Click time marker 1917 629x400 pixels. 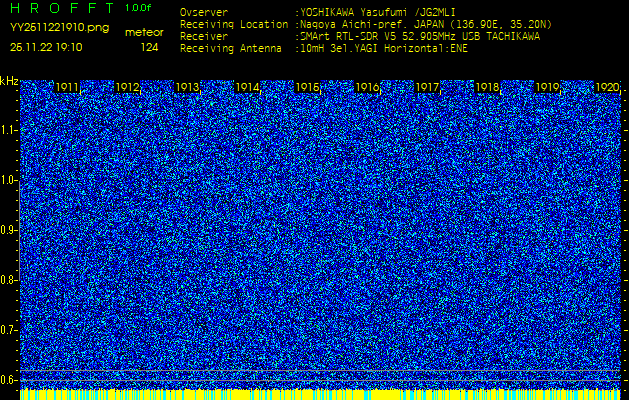(x=428, y=87)
